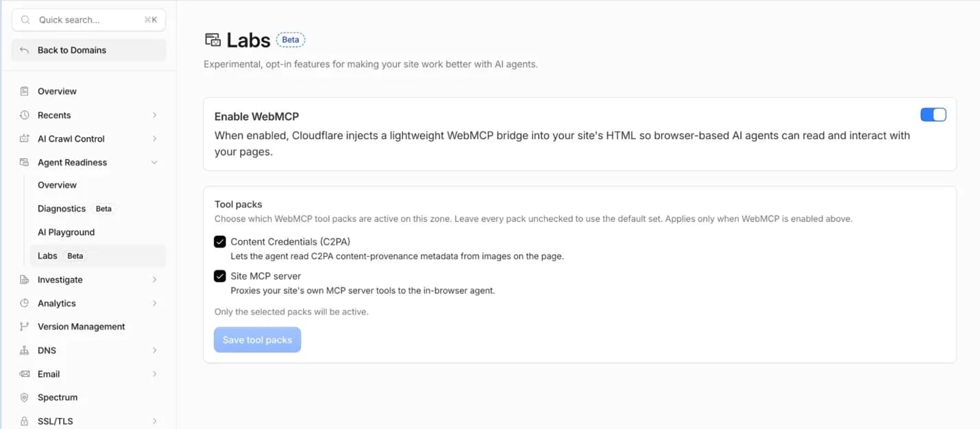Screen dimensions: 980x429
Task: Click the Enable WebMCP heading
Action: pos(257,117)
